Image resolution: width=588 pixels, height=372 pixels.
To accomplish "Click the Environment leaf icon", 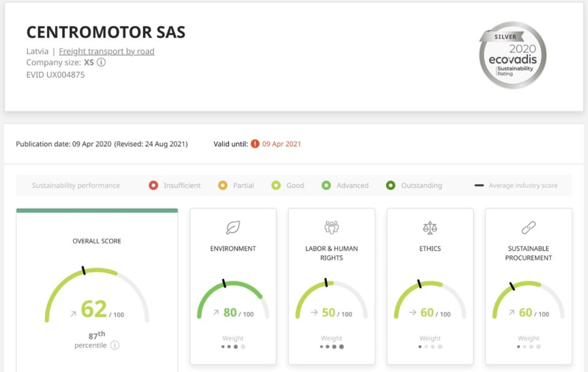I will click(233, 227).
